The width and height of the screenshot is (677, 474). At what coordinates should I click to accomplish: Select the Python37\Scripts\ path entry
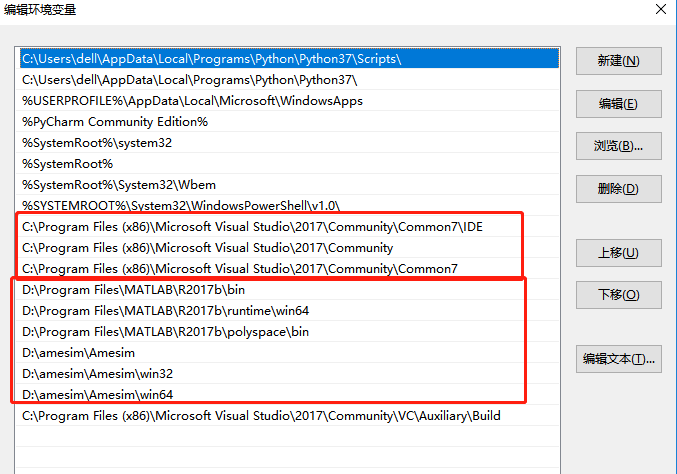[289, 59]
